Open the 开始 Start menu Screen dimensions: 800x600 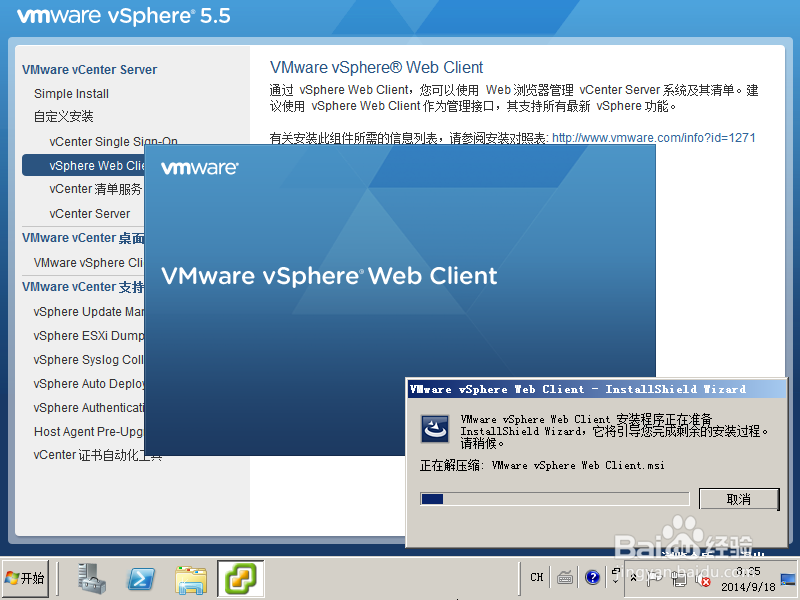[x=26, y=578]
